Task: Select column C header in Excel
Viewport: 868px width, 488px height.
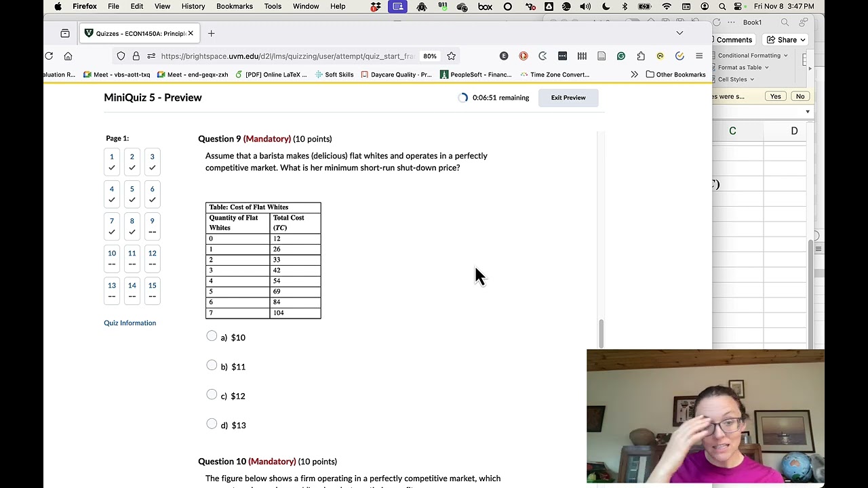Action: [732, 131]
